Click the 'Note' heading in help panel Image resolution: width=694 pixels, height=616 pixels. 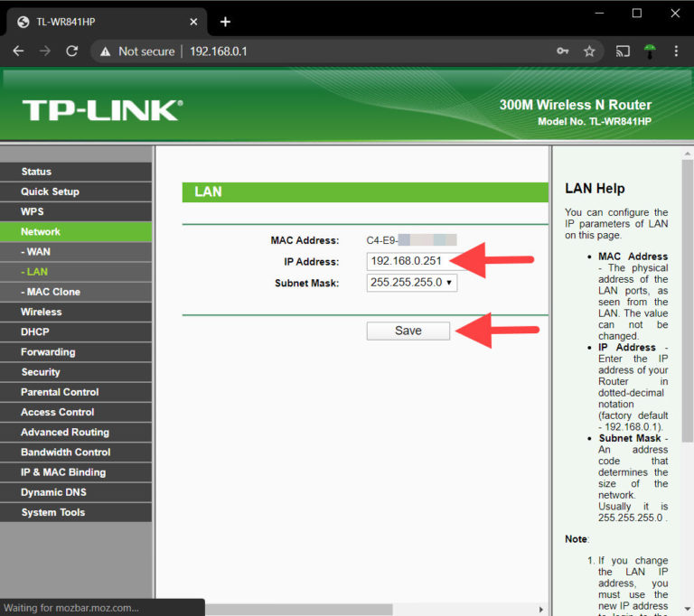tap(576, 539)
